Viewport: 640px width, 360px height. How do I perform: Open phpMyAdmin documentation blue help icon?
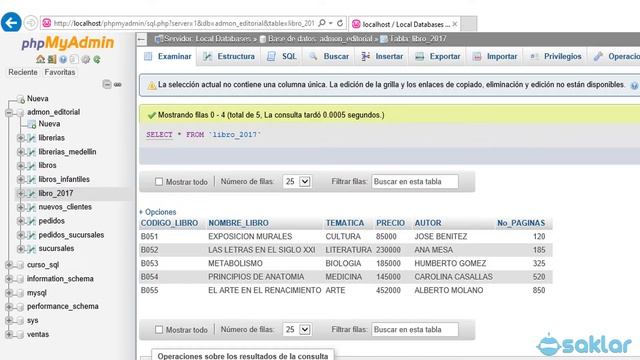63,59
